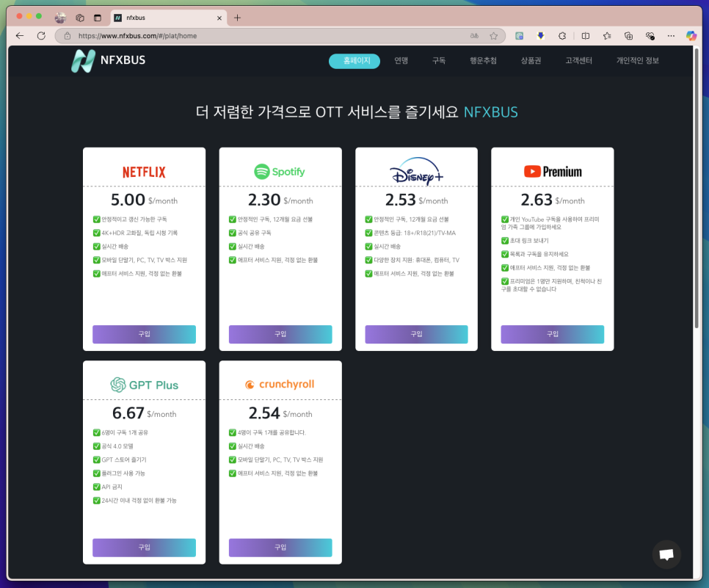Click the '4명이 구독 1개를 공유합니다' line
Screen dimensions: 709x588
[x=268, y=432]
